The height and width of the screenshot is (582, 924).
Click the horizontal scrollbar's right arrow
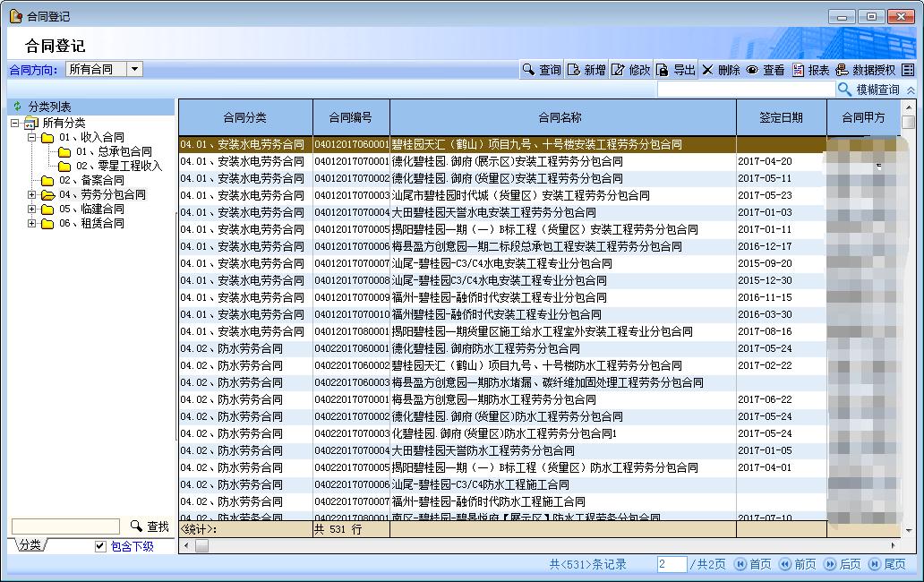tap(894, 545)
